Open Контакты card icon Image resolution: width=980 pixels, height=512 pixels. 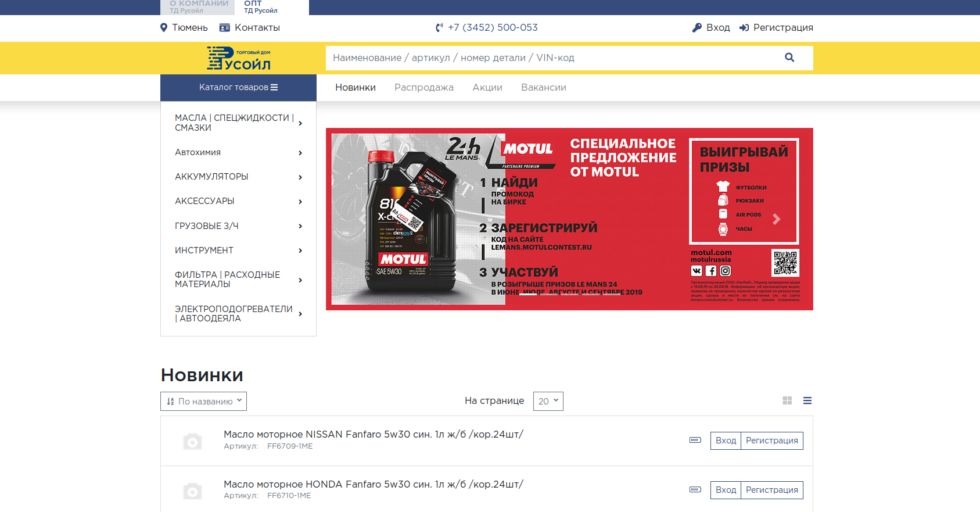point(225,27)
